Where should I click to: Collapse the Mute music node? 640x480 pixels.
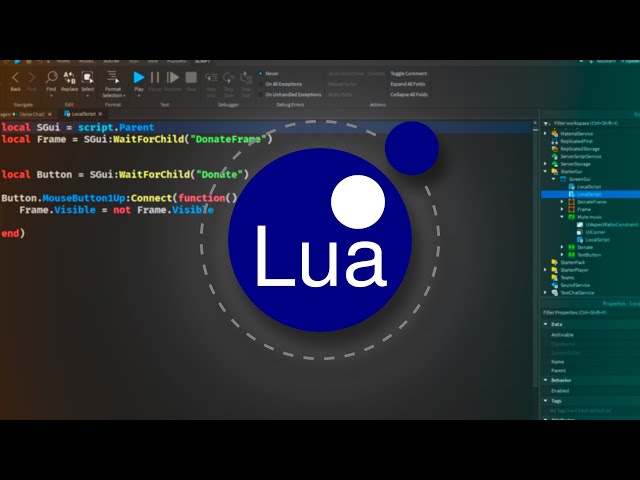[562, 217]
